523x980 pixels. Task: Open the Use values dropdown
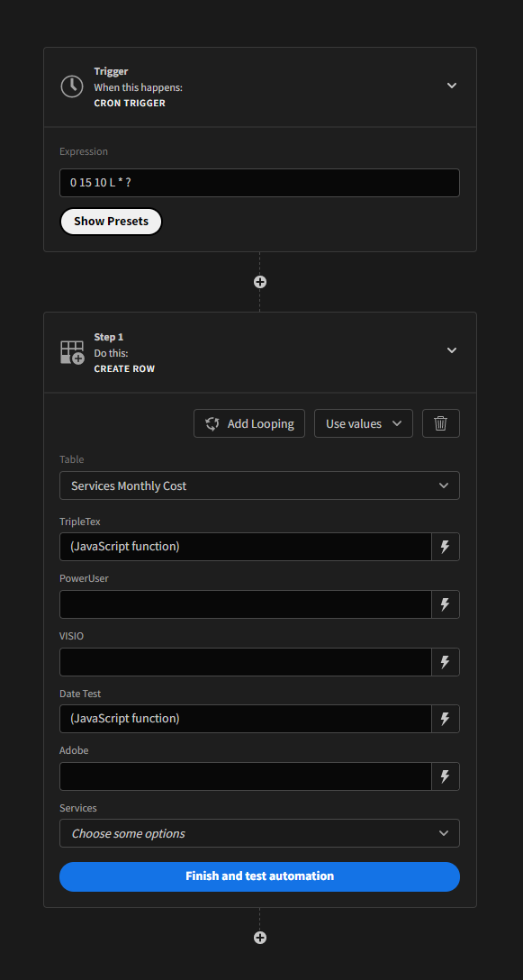click(363, 423)
